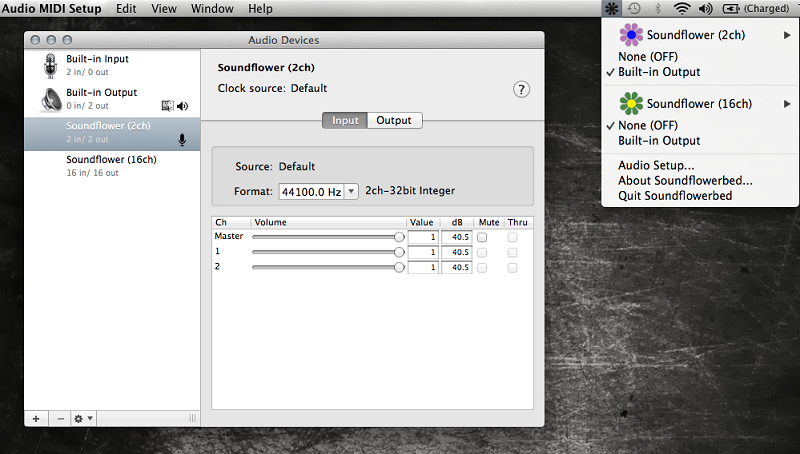The height and width of the screenshot is (454, 800).
Task: Toggle Thru checkbox for channel 2
Action: (x=512, y=268)
